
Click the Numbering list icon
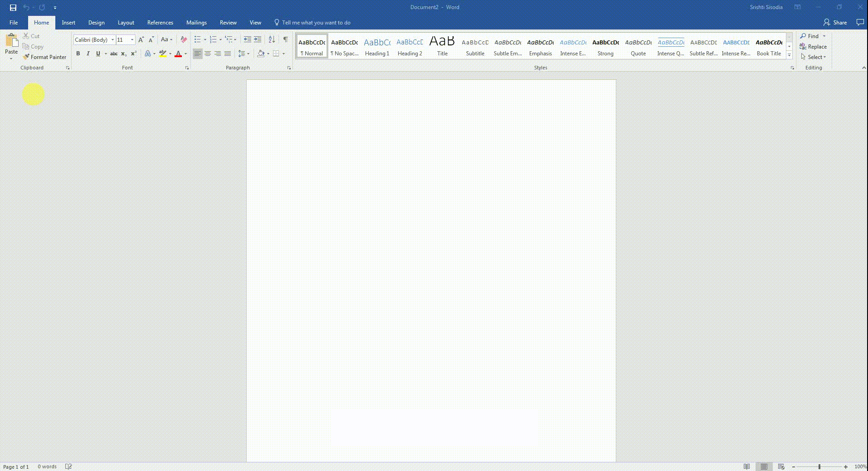[x=213, y=39]
